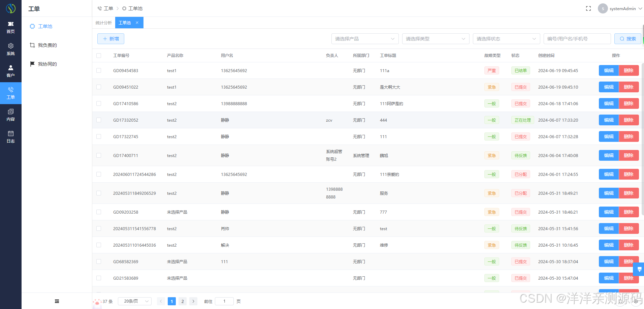The height and width of the screenshot is (309, 644).
Task: Open 我协同的 submenu item
Action: 47,64
